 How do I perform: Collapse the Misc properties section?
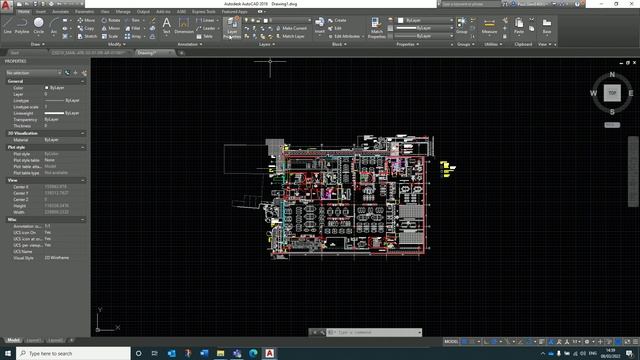[x=83, y=220]
